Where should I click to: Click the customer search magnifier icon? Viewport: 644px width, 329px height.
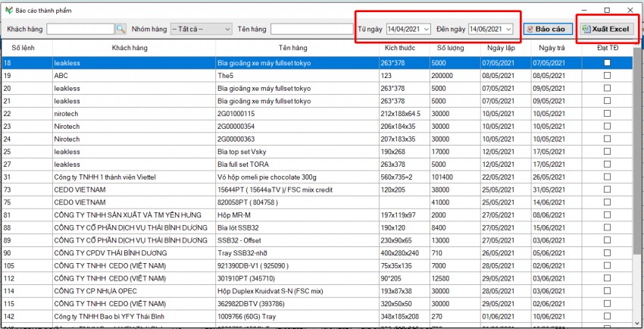[x=120, y=29]
